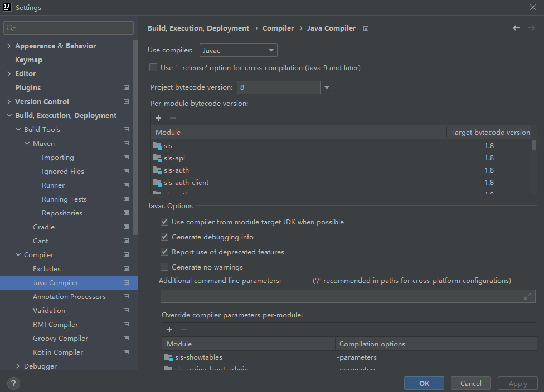Click Compiler in the breadcrumb

(x=278, y=28)
